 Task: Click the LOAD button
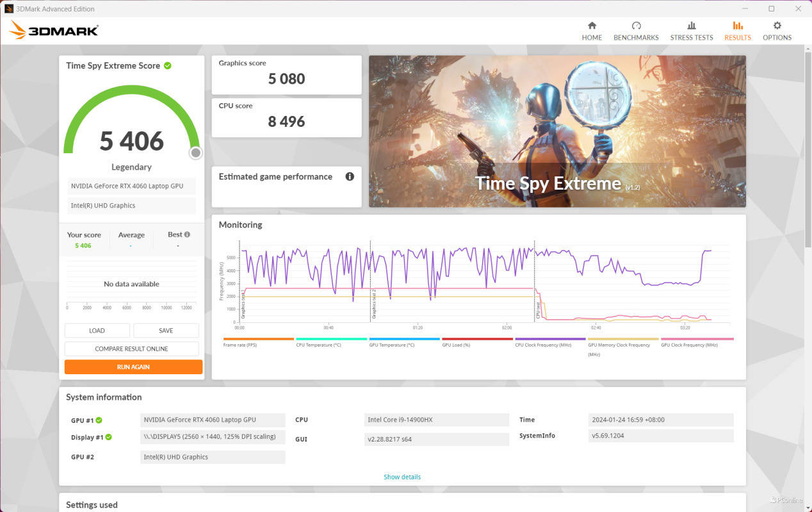tap(97, 331)
